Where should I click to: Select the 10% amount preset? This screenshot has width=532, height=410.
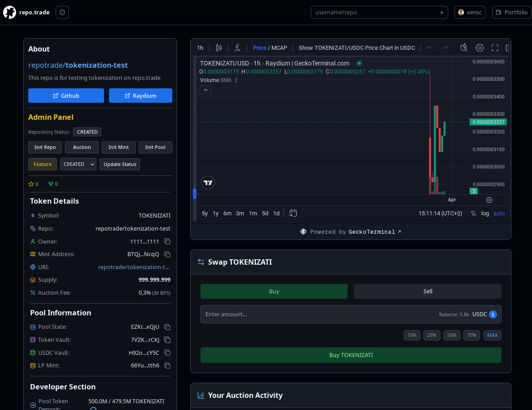tap(412, 336)
